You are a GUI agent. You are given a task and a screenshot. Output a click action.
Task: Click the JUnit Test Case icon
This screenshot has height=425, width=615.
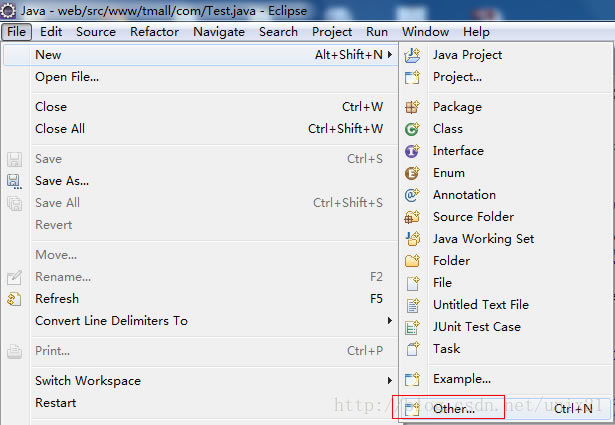pyautogui.click(x=412, y=327)
